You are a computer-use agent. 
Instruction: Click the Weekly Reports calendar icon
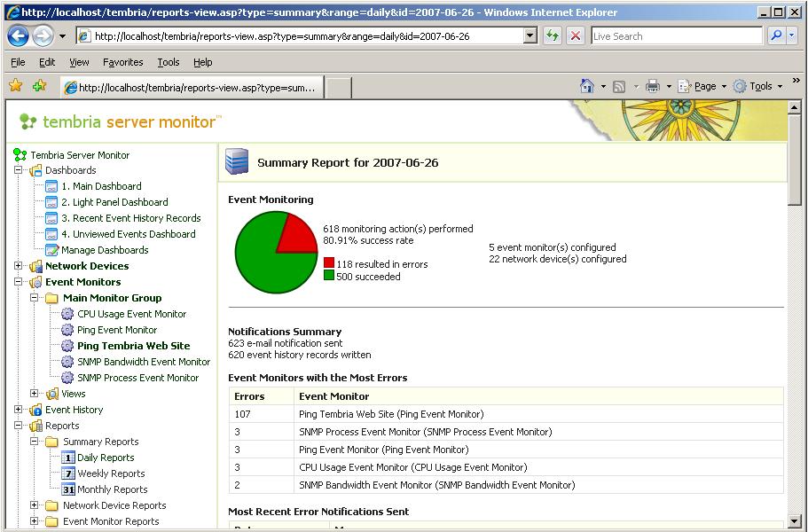[68, 473]
